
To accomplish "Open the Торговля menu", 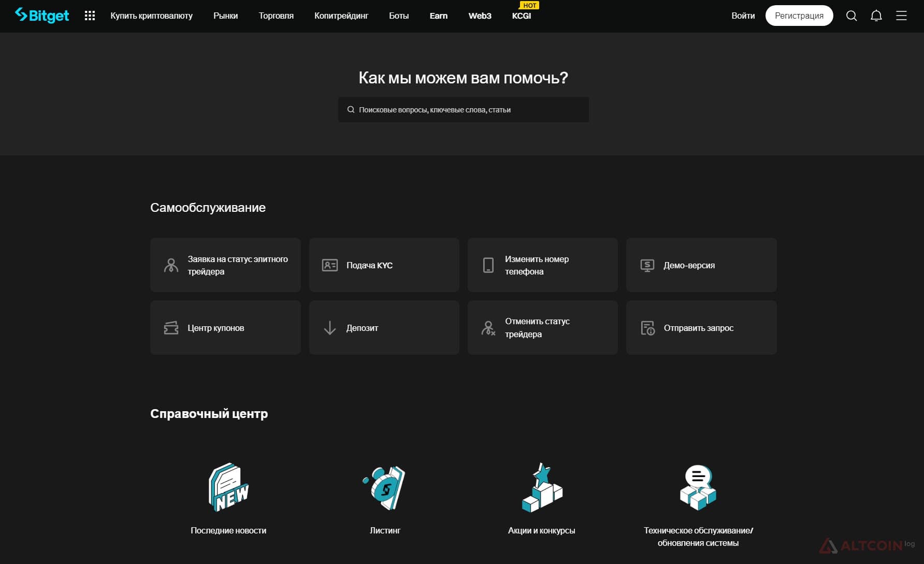I will [276, 16].
